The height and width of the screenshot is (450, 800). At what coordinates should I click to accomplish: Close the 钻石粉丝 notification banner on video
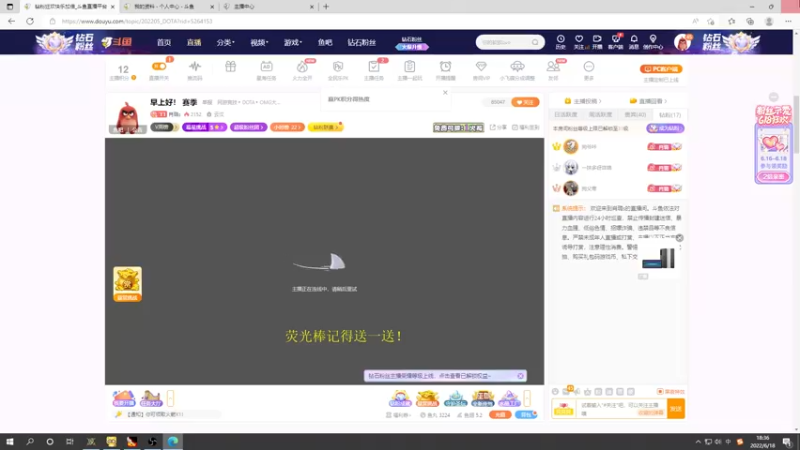pos(520,376)
